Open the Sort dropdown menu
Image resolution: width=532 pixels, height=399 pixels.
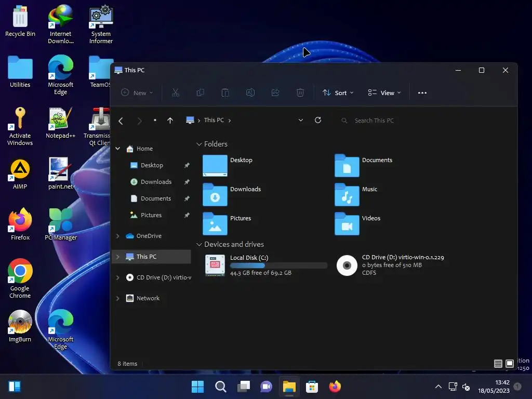point(338,92)
